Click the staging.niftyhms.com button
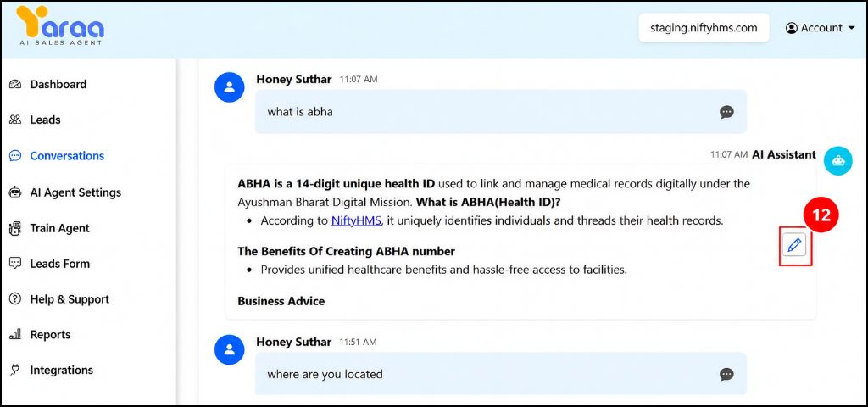 click(x=704, y=28)
